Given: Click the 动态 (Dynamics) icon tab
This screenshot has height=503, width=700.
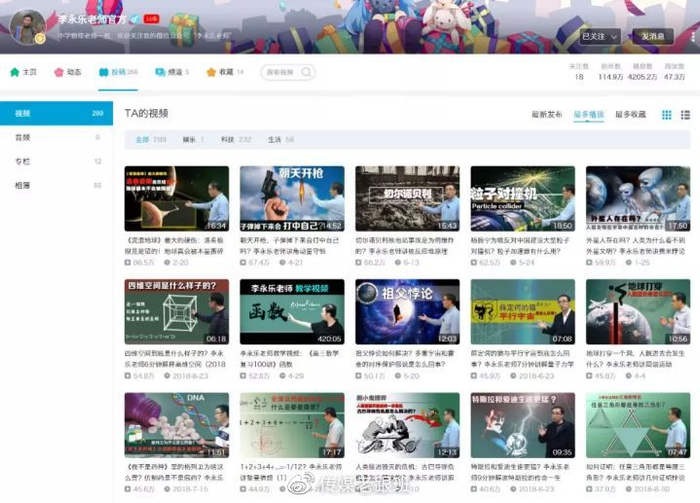Looking at the screenshot, I should (60, 72).
